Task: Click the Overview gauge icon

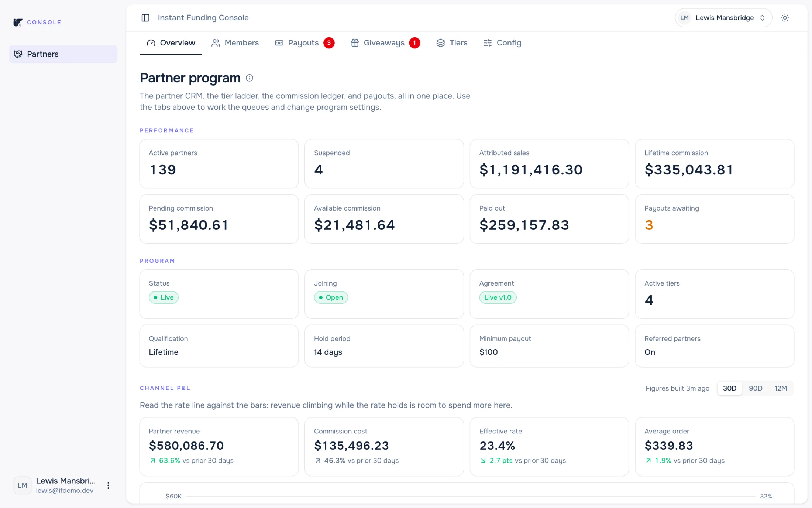Action: pos(151,43)
